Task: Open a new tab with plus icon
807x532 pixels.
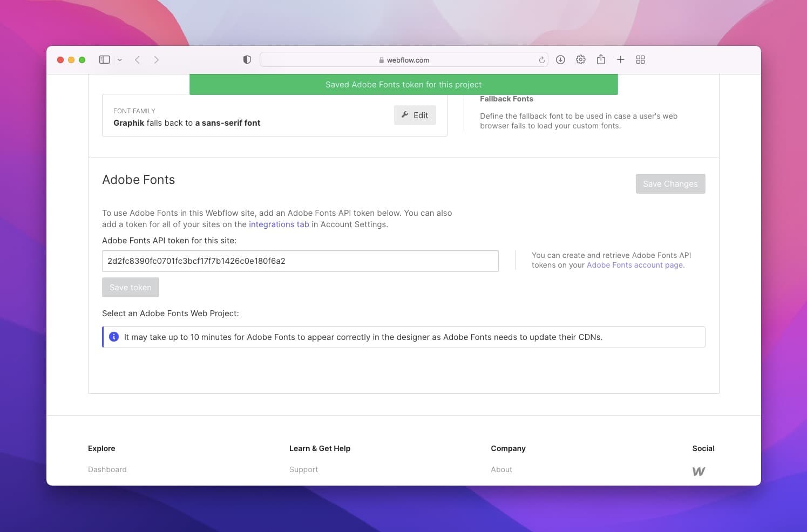Action: tap(621, 60)
